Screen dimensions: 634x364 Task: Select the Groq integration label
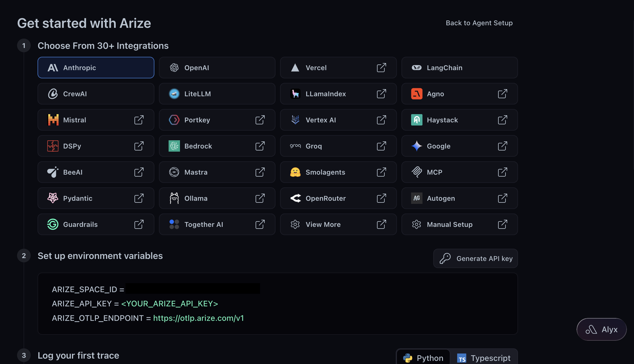(314, 146)
